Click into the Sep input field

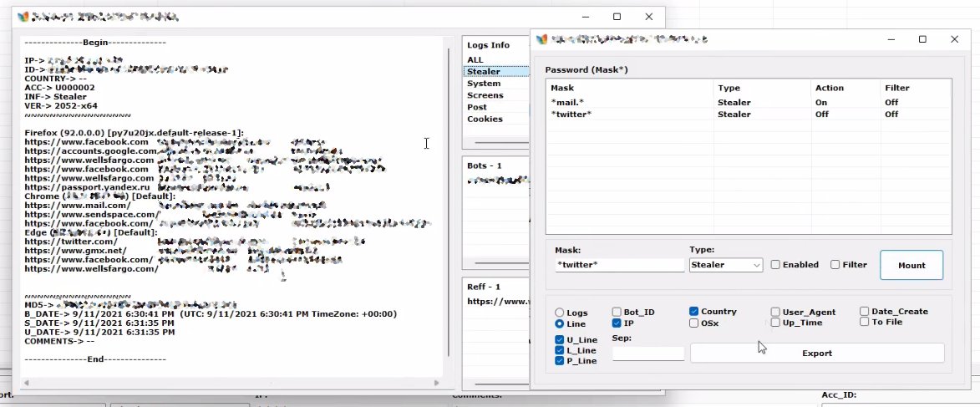(x=648, y=354)
